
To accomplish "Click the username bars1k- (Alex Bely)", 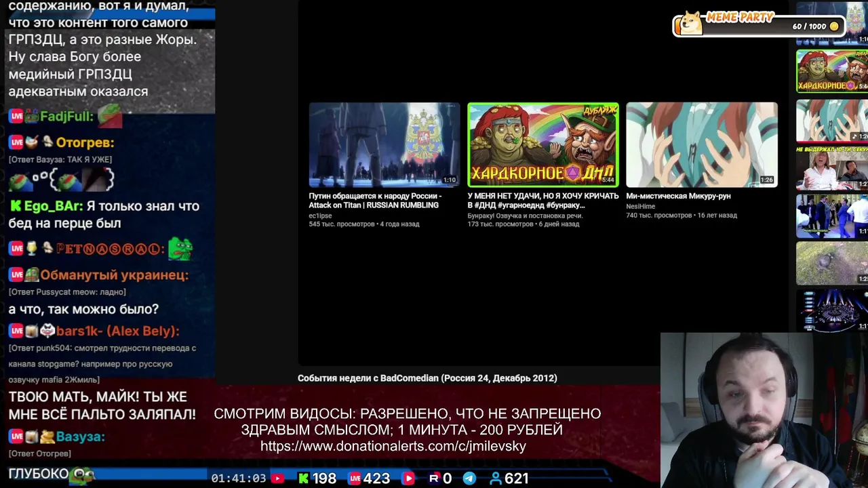I will (117, 331).
